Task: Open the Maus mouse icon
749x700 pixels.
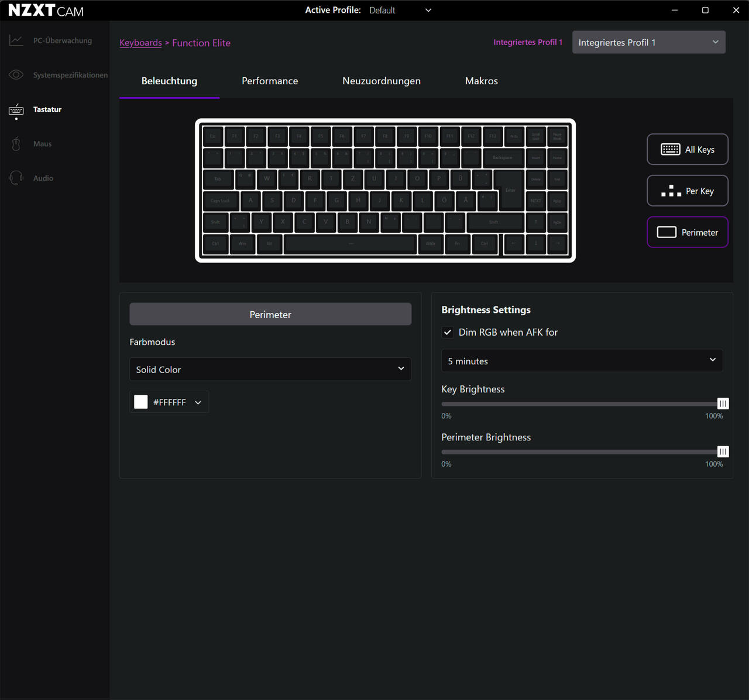Action: point(16,144)
